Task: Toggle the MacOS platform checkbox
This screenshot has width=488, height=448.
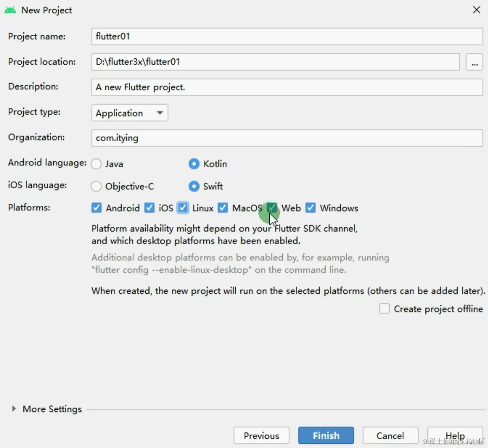Action: (223, 208)
